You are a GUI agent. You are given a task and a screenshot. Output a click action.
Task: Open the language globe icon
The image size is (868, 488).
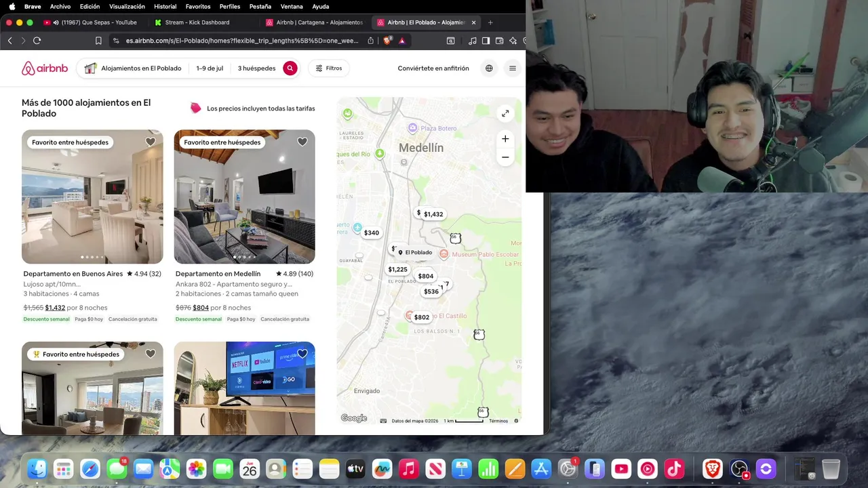(489, 68)
